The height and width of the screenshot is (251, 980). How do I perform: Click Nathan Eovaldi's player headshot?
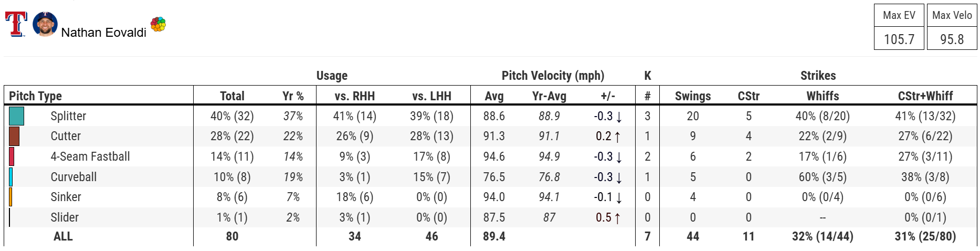click(x=45, y=24)
